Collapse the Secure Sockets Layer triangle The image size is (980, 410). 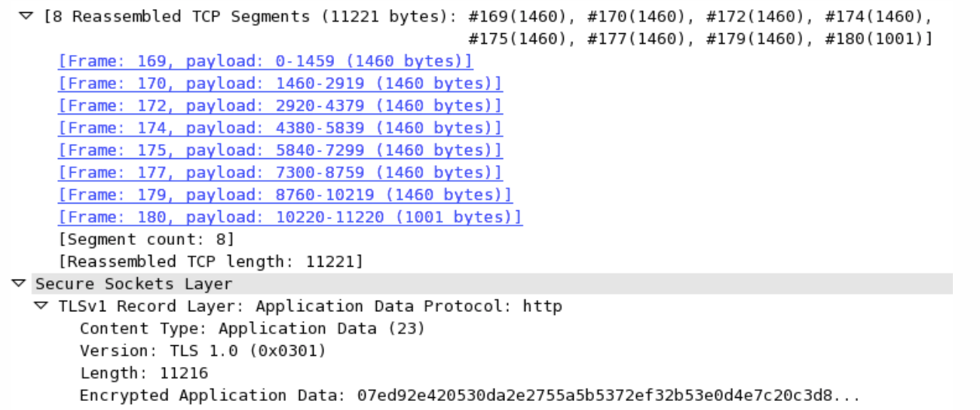pos(18,284)
